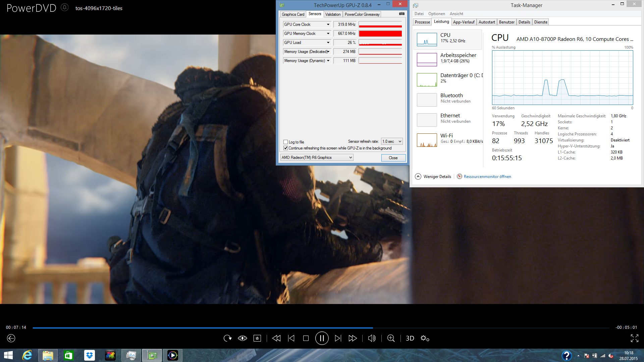Switch to Details tab
The width and height of the screenshot is (644, 362).
pyautogui.click(x=524, y=22)
